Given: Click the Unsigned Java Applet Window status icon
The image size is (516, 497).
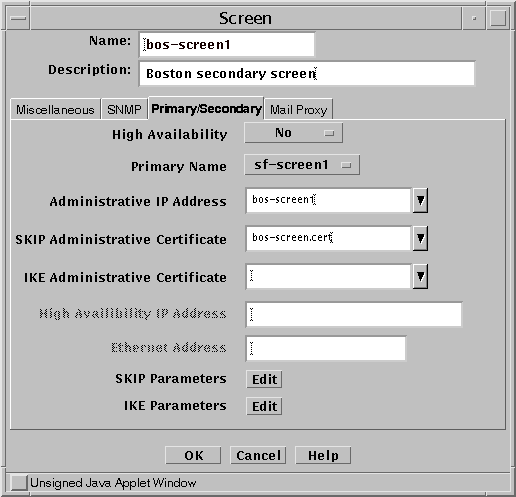Looking at the screenshot, I should click(x=19, y=483).
